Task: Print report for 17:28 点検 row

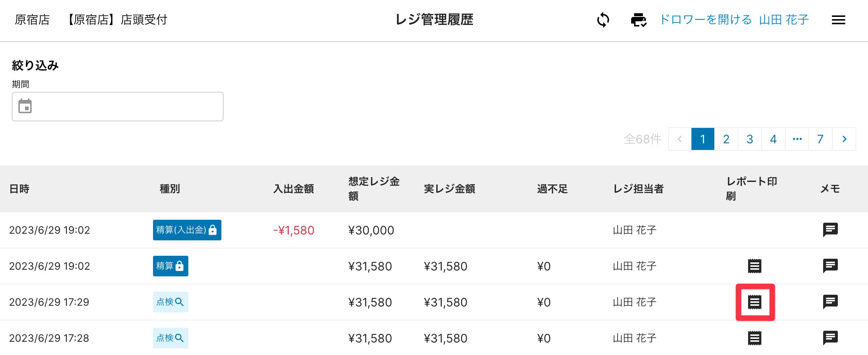Action: 755,338
